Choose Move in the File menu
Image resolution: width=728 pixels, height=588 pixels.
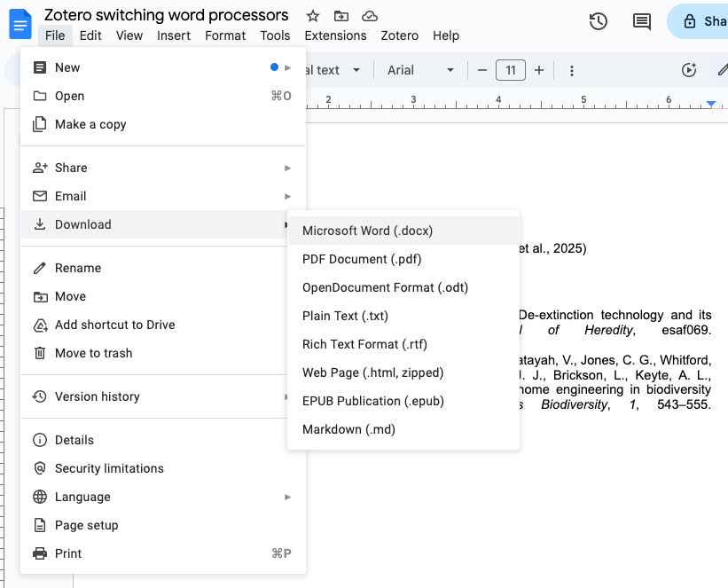pyautogui.click(x=154, y=296)
